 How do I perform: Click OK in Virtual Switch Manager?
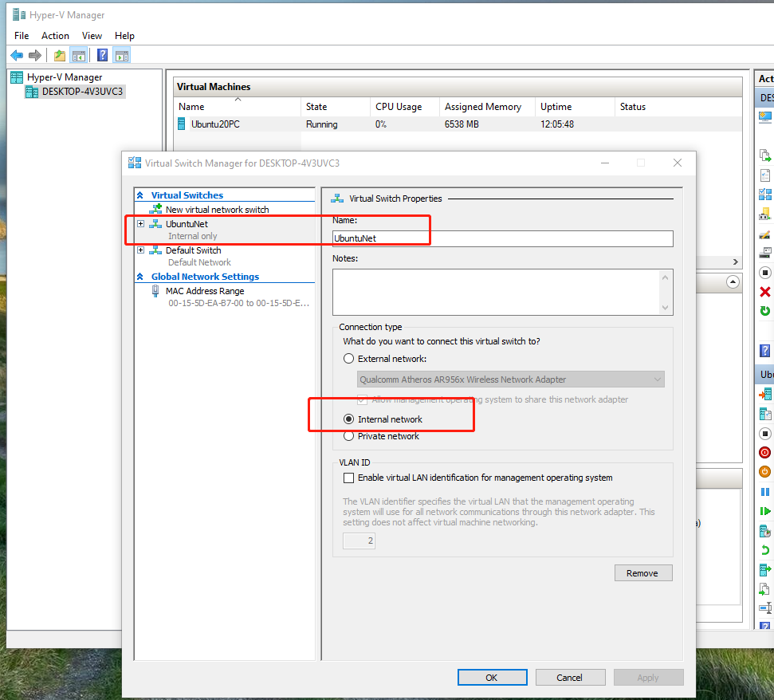(492, 678)
